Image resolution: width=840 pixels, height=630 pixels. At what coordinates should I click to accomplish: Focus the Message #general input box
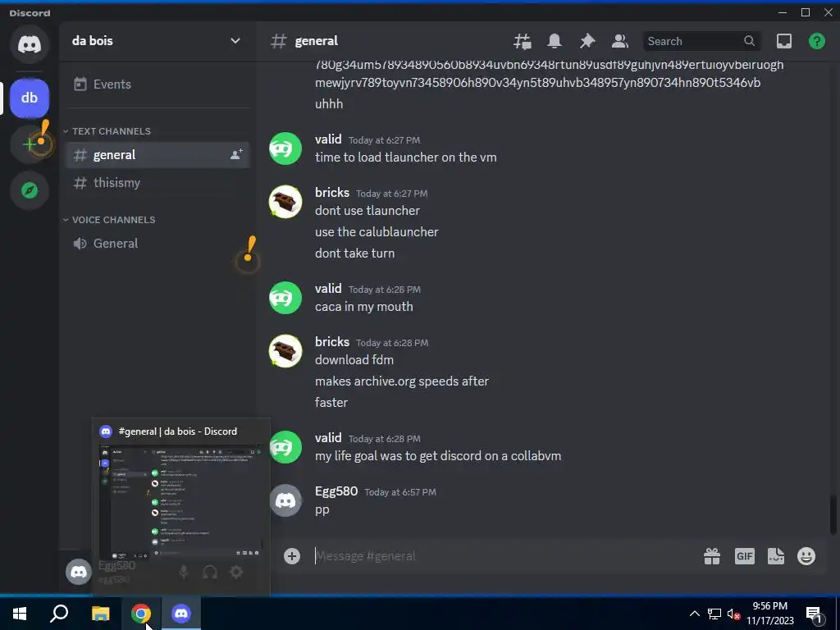504,556
